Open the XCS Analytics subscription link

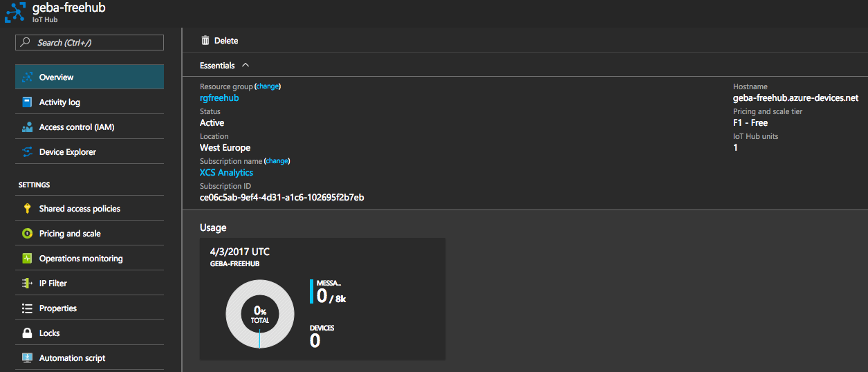pos(226,173)
